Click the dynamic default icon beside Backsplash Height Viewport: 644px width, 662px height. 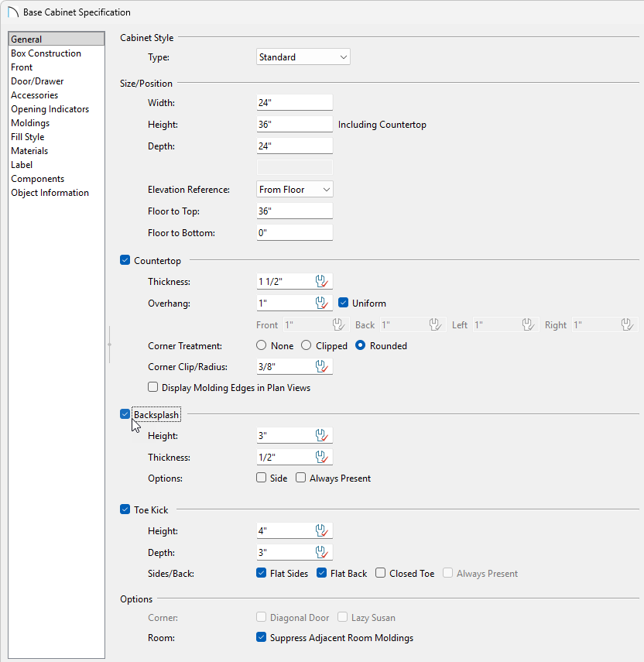coord(321,435)
